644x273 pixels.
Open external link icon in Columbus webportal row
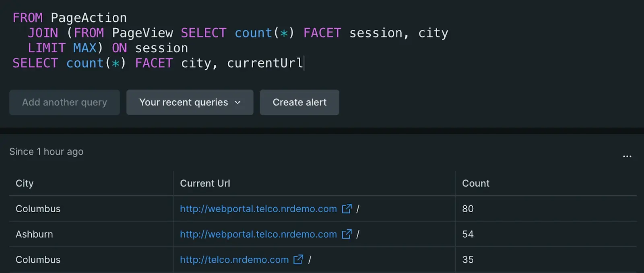[x=346, y=209]
